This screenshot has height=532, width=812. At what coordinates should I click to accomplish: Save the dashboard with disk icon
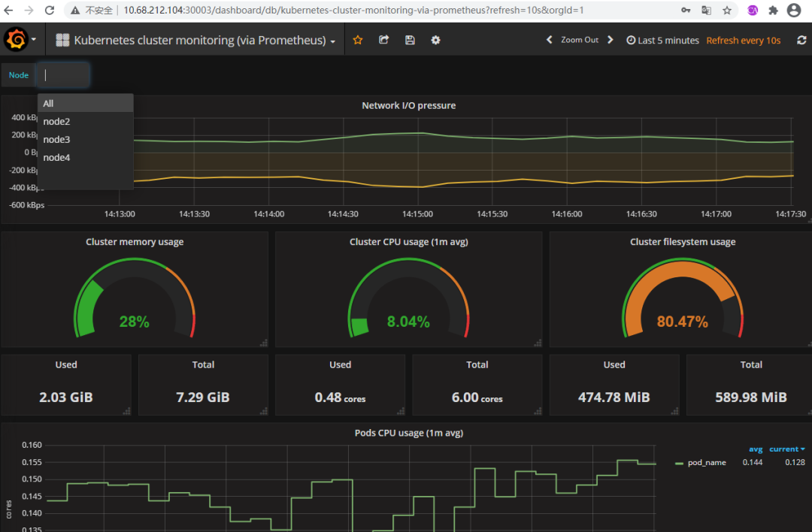pos(410,40)
